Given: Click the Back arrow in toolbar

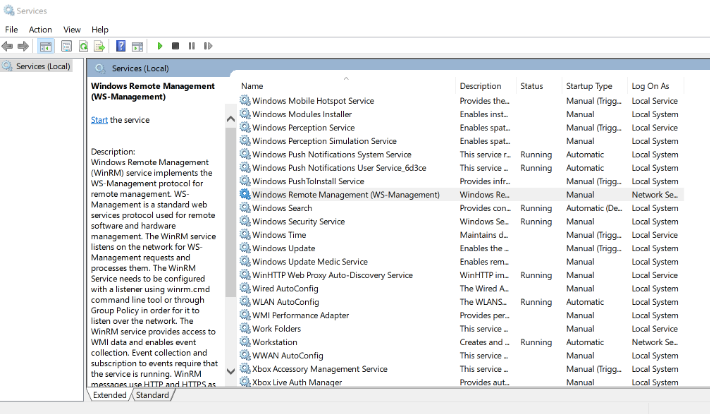Looking at the screenshot, I should tap(7, 46).
